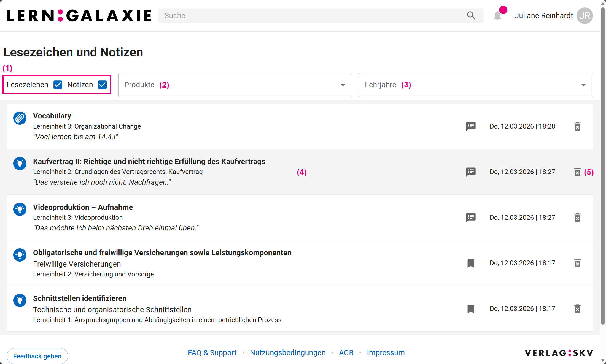Image resolution: width=606 pixels, height=364 pixels.
Task: Open the Produkte dropdown
Action: tap(235, 85)
